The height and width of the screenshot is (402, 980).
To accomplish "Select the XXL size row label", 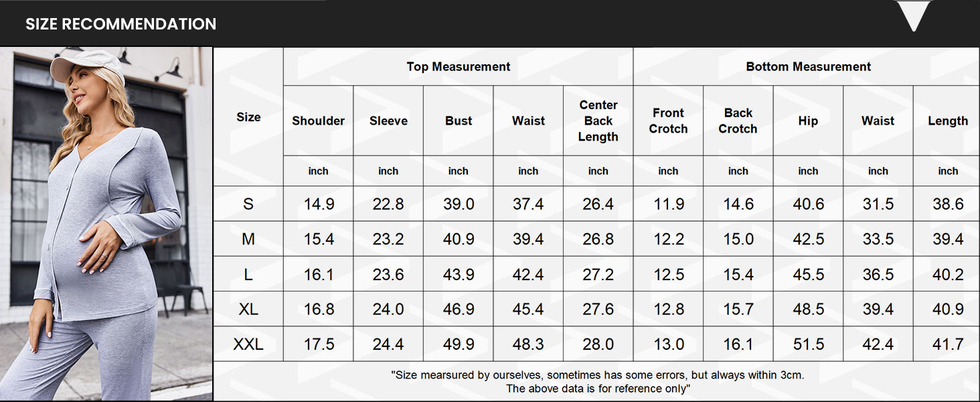I will pyautogui.click(x=248, y=344).
